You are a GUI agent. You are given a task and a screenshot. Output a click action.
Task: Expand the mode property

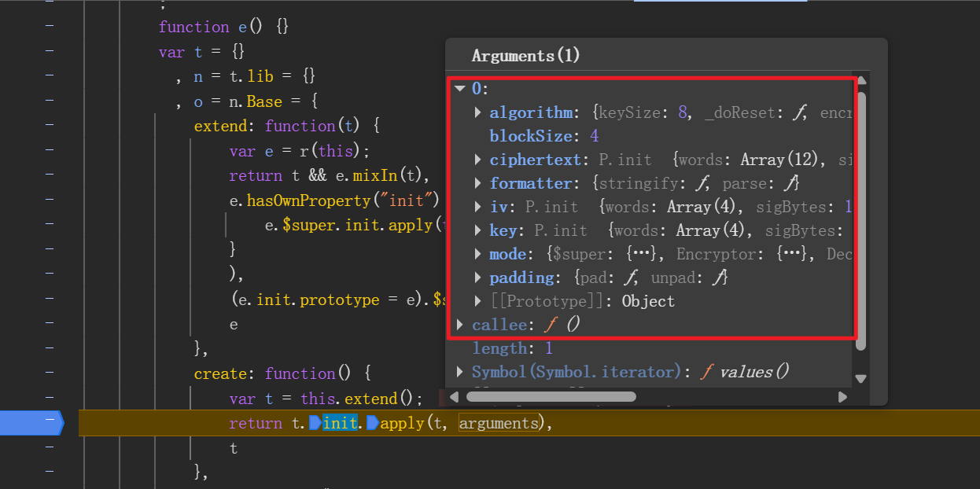click(478, 254)
